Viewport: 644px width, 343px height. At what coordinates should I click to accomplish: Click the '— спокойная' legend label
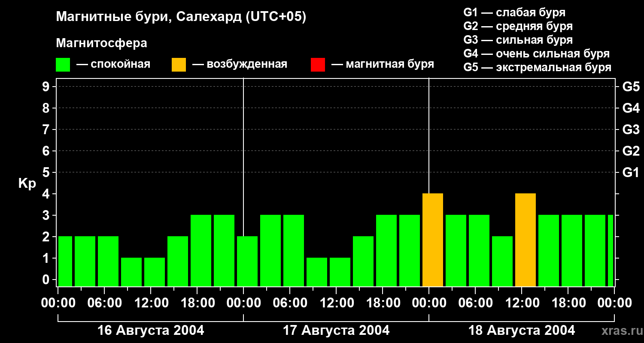113,65
